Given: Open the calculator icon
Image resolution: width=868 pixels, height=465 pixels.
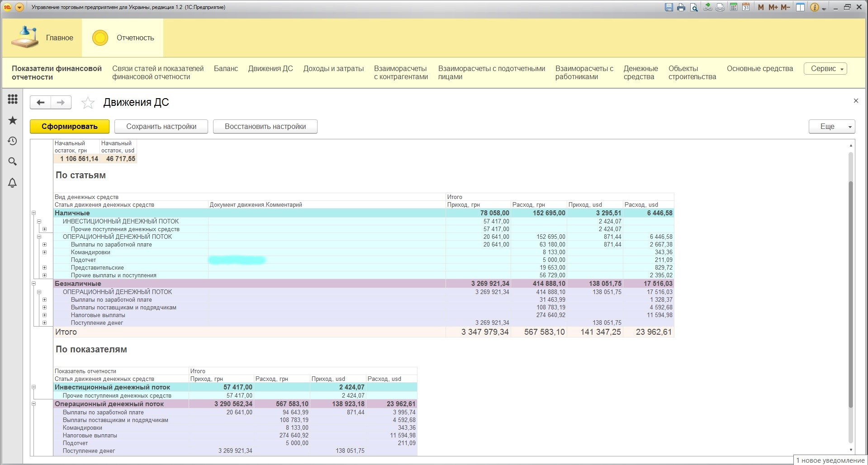Looking at the screenshot, I should click(734, 7).
